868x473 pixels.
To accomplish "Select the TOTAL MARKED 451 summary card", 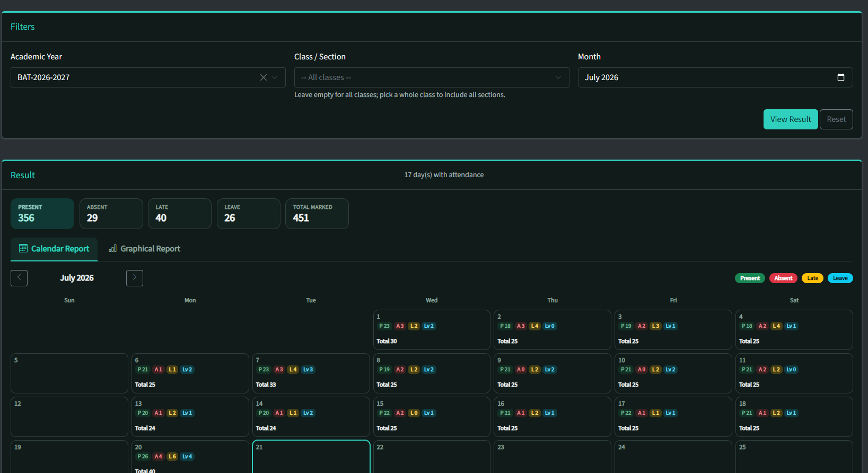I will click(x=317, y=214).
